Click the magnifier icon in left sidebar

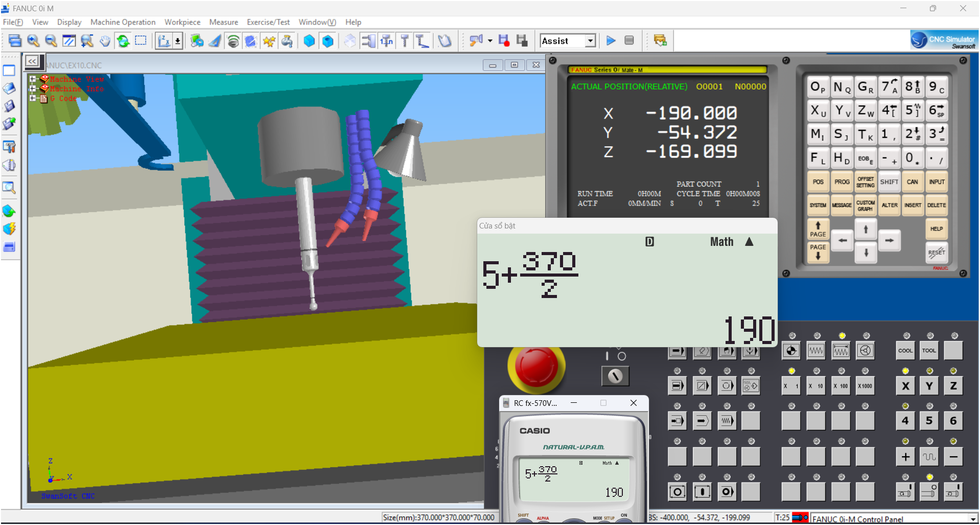click(9, 188)
